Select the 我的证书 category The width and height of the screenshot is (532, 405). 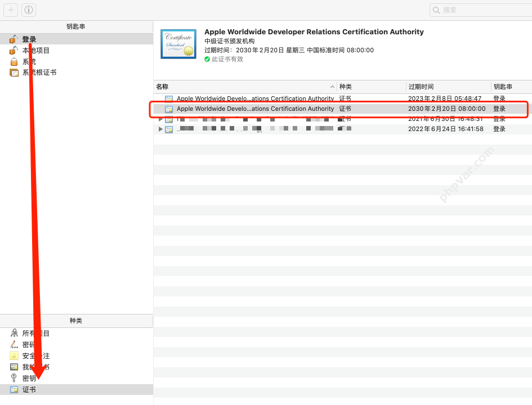(x=77, y=367)
